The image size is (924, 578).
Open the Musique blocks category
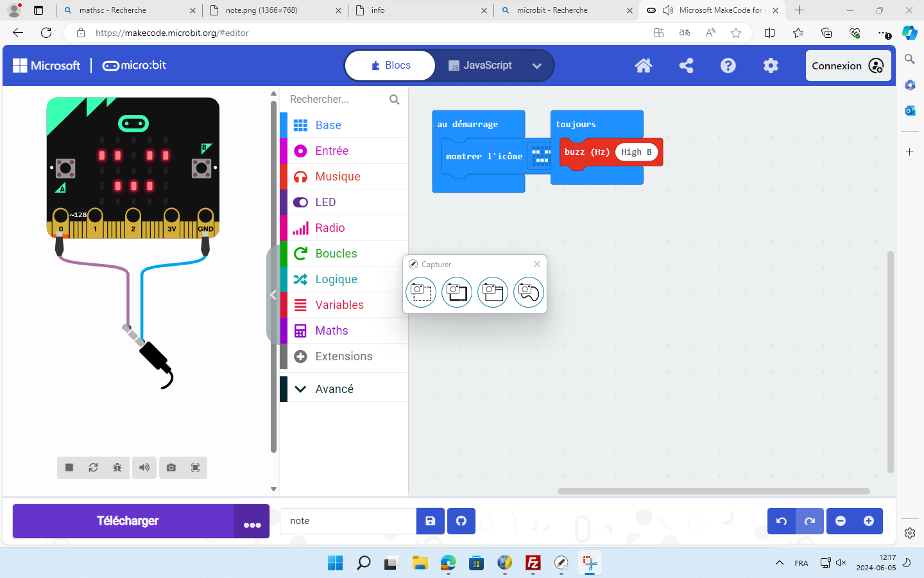[x=344, y=177]
